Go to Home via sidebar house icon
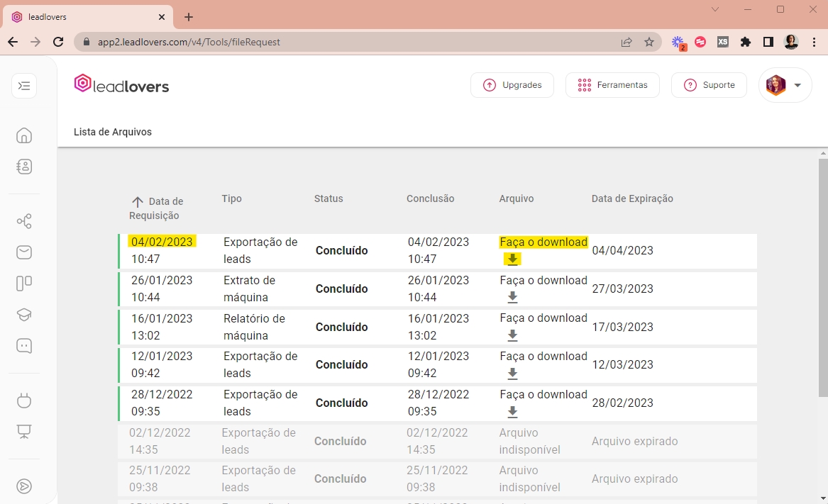Image resolution: width=828 pixels, height=504 pixels. coord(24,135)
